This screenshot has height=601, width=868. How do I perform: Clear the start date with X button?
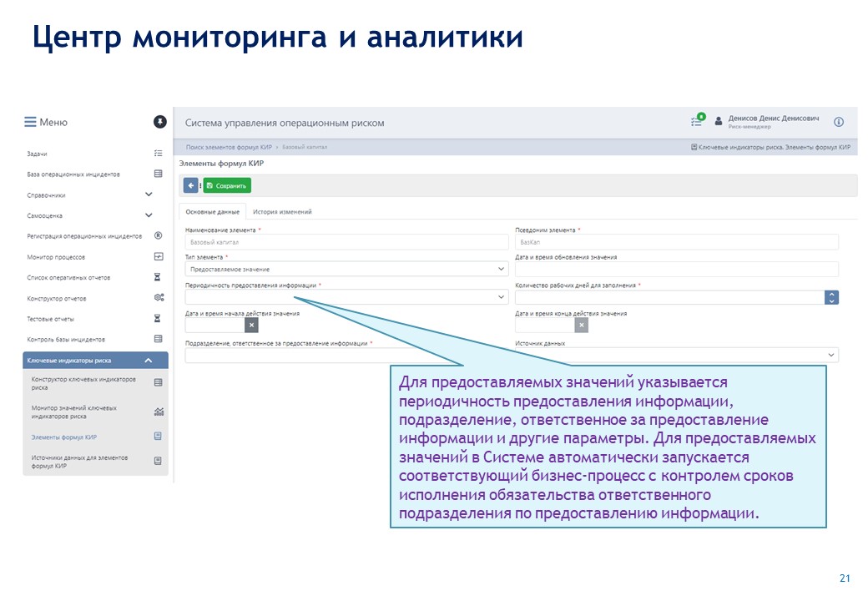tap(251, 325)
